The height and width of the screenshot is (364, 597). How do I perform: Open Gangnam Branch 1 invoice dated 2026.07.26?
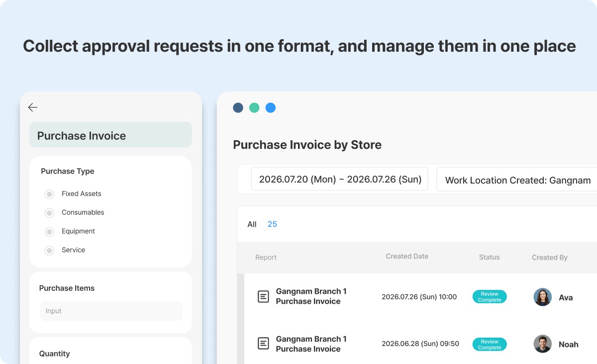pos(311,296)
